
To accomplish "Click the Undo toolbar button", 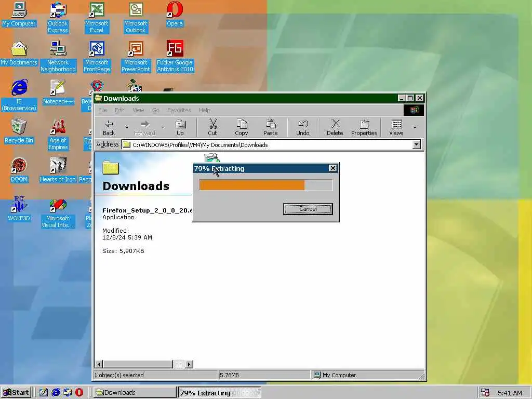I will [303, 128].
